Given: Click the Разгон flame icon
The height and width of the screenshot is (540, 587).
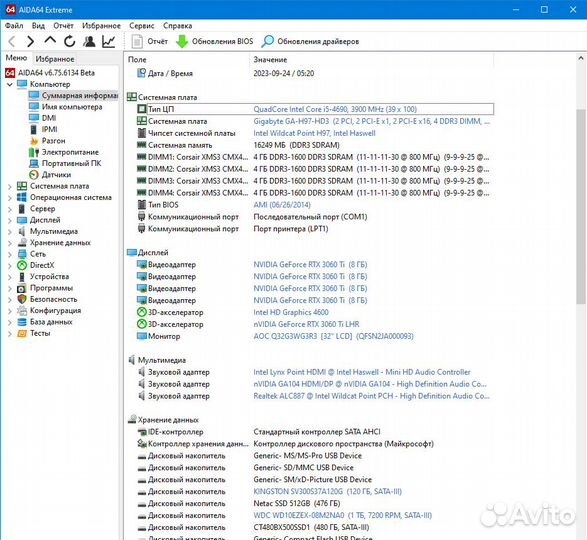Looking at the screenshot, I should (x=34, y=141).
